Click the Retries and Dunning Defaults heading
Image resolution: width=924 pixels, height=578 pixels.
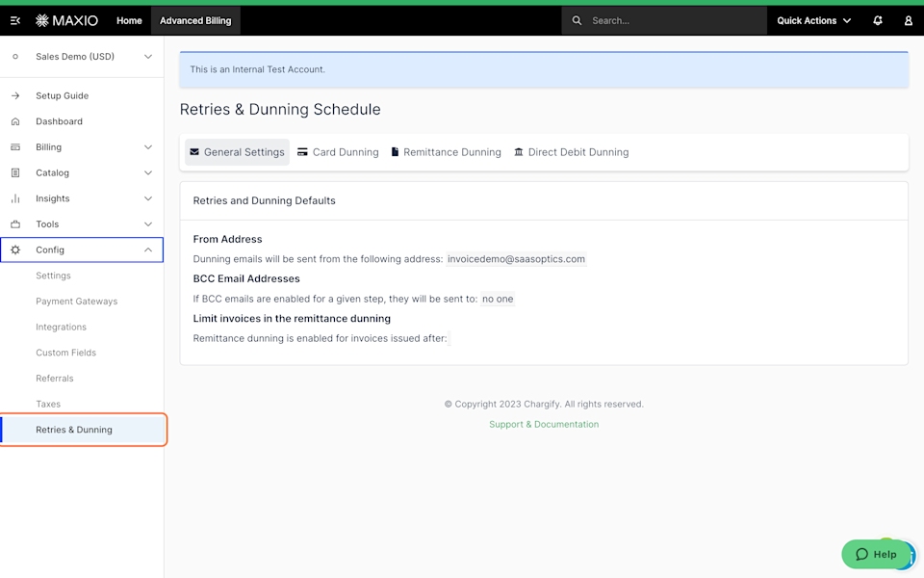264,200
